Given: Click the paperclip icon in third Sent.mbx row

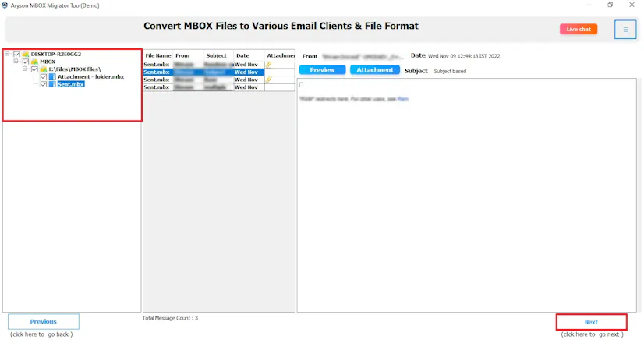Looking at the screenshot, I should click(269, 80).
